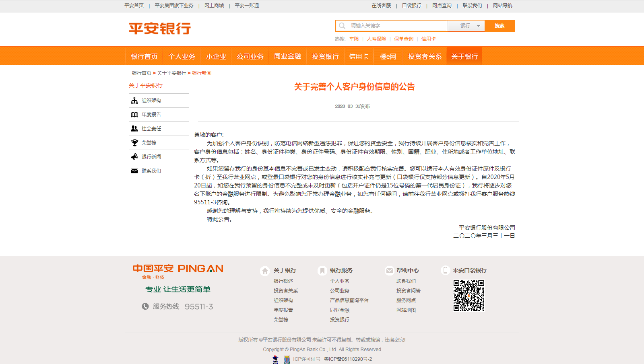Click the magnifier icon in search box
644x364 pixels.
pos(342,26)
